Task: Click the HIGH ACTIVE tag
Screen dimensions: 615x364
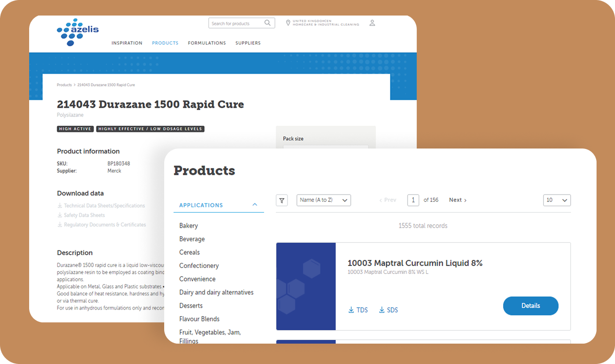Action: click(x=75, y=129)
